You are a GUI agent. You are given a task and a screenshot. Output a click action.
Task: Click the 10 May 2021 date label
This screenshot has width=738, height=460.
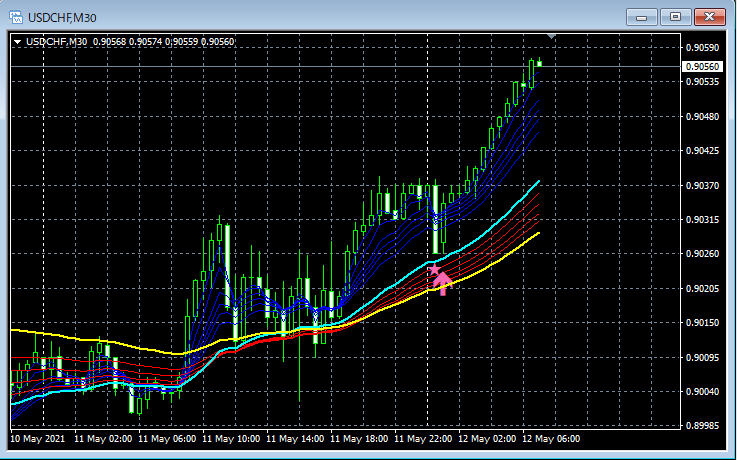coord(38,439)
